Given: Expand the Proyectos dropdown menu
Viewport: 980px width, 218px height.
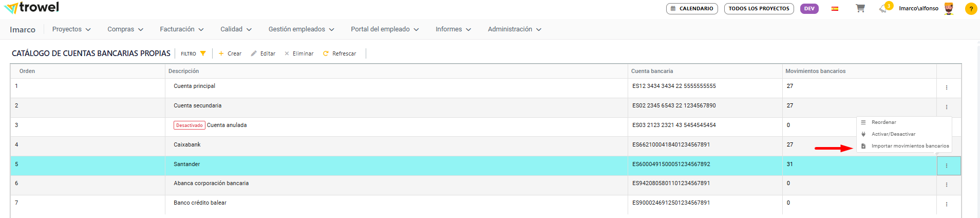Looking at the screenshot, I should (71, 29).
